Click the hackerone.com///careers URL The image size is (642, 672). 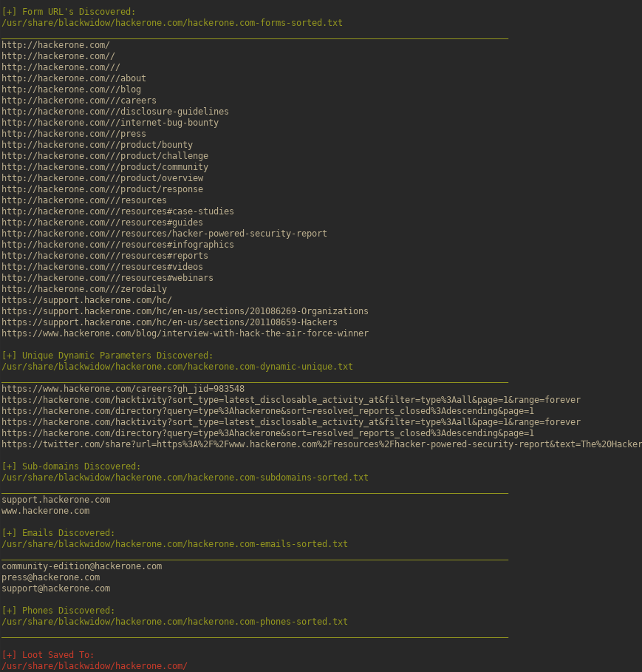79,101
